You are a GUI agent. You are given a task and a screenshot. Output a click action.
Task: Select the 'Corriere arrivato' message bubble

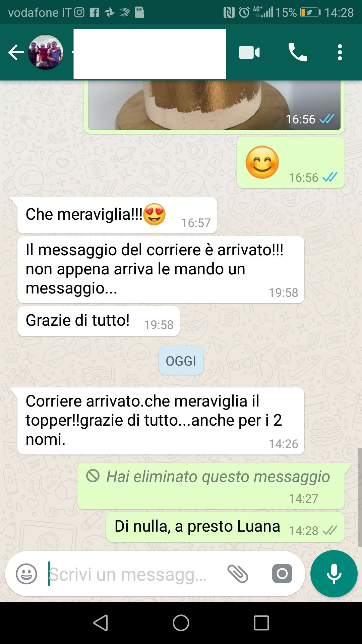click(161, 421)
